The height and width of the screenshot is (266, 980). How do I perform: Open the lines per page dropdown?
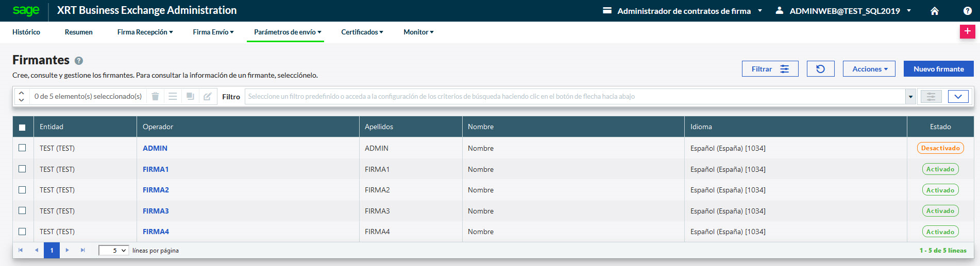pos(113,251)
